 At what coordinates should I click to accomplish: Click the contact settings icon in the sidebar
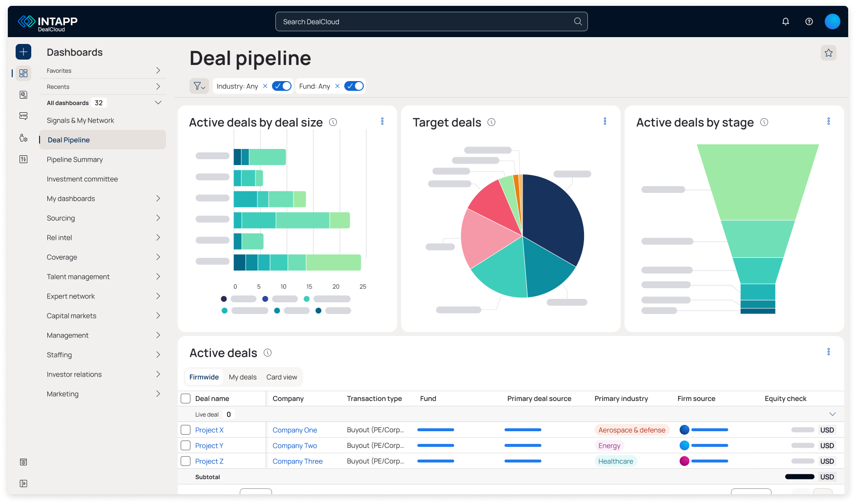[23, 138]
